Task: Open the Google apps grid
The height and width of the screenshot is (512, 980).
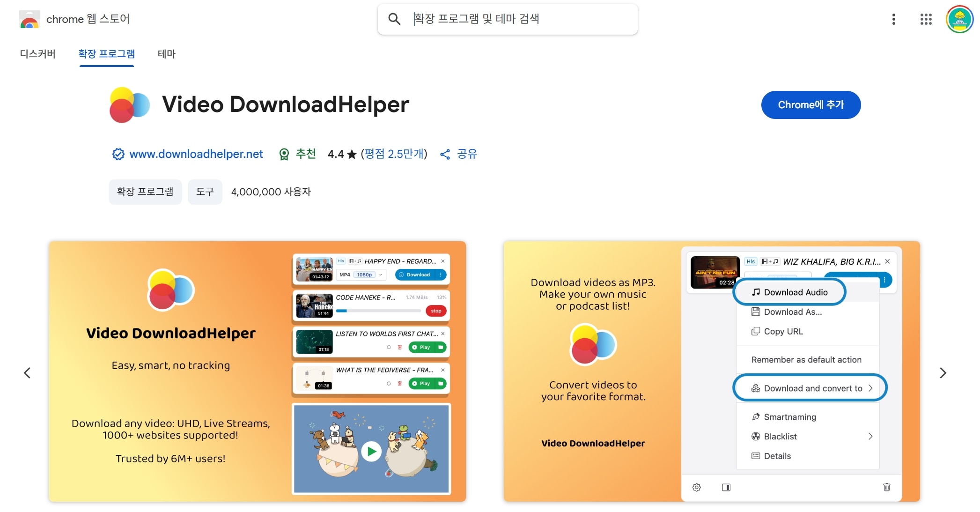Action: (x=926, y=19)
